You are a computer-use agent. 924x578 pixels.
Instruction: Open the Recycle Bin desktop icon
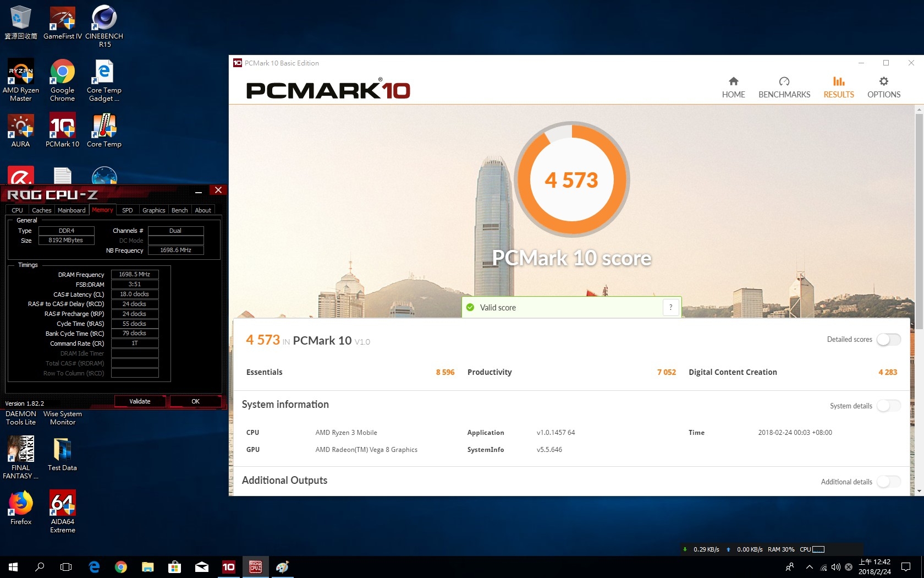coord(21,22)
